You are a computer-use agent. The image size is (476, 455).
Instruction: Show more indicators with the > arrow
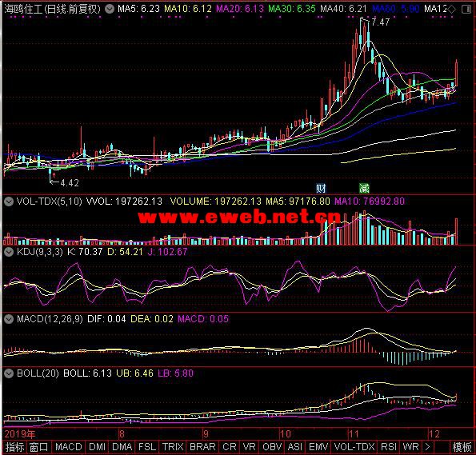(428, 447)
